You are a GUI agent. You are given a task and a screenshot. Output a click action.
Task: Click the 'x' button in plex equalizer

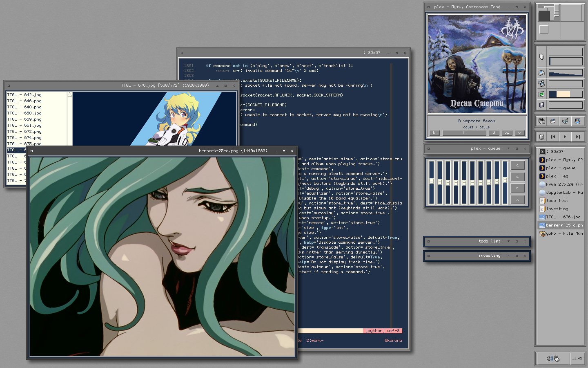coord(517,200)
